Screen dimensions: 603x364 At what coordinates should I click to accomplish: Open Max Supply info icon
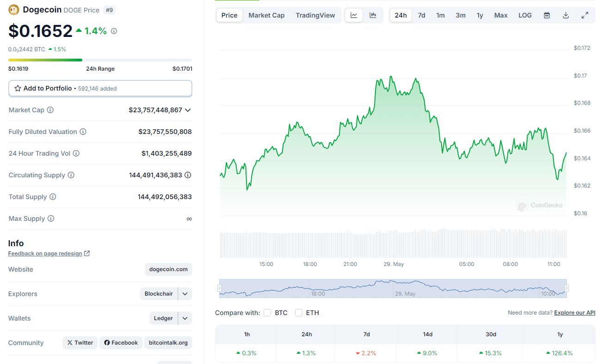[51, 218]
